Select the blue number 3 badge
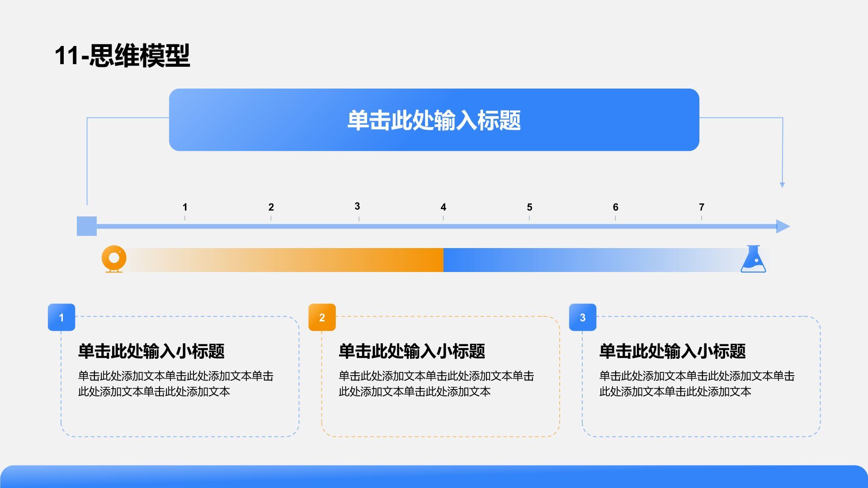This screenshot has width=868, height=488. tap(582, 317)
